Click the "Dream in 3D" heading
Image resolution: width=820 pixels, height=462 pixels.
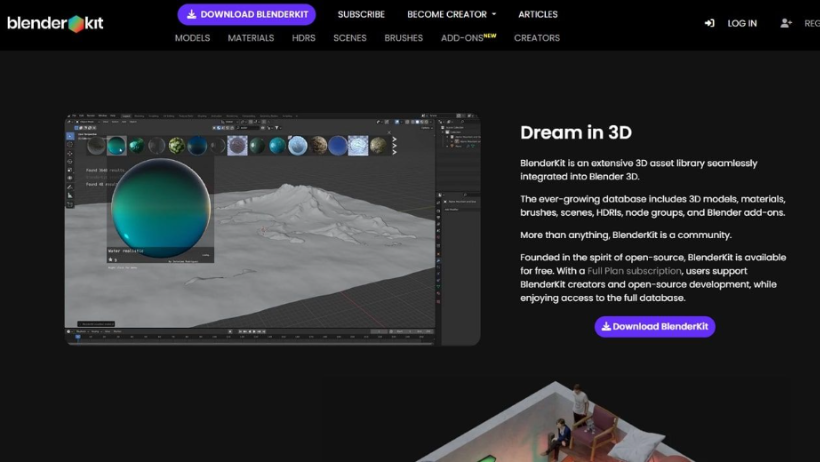click(576, 133)
